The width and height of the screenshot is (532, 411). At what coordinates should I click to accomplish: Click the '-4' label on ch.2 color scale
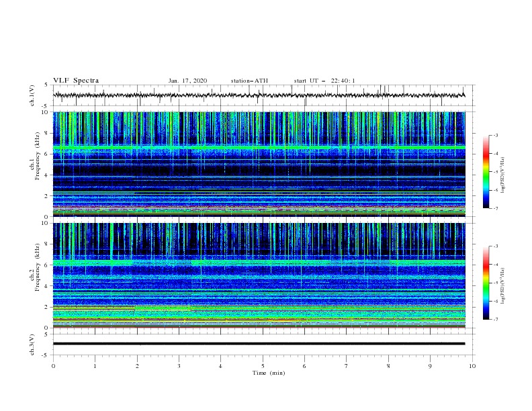tap(495, 265)
